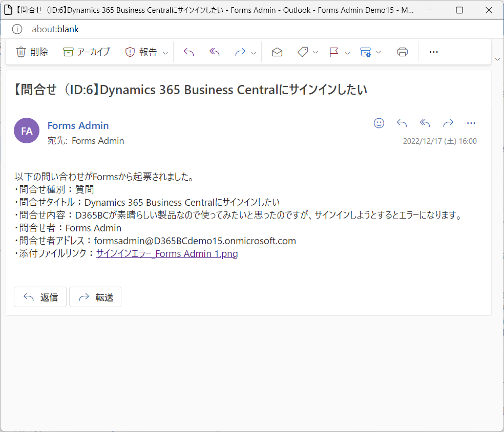The width and height of the screenshot is (504, 432).
Task: Expand the 報告 dropdown arrow
Action: [165, 53]
